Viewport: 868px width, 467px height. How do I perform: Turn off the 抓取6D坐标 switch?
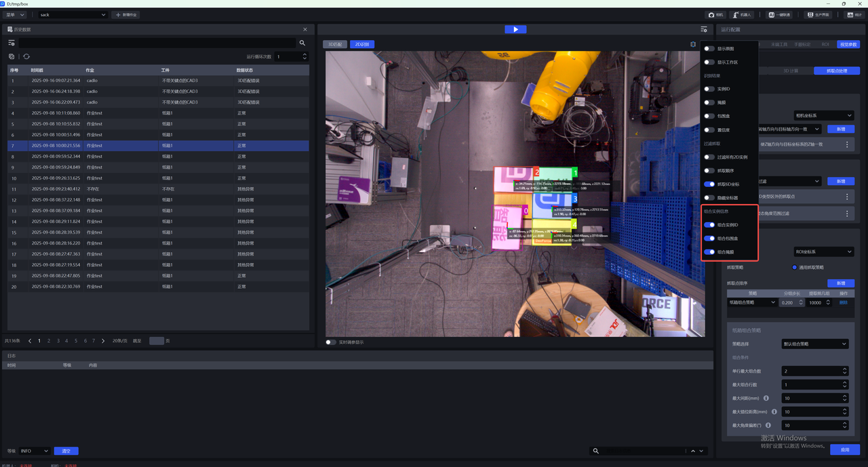(709, 184)
